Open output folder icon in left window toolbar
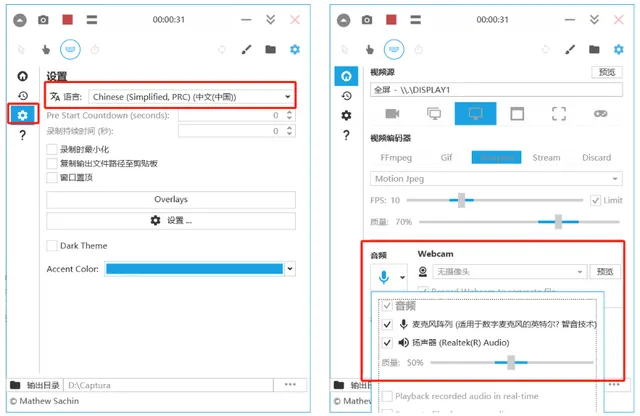 point(270,50)
